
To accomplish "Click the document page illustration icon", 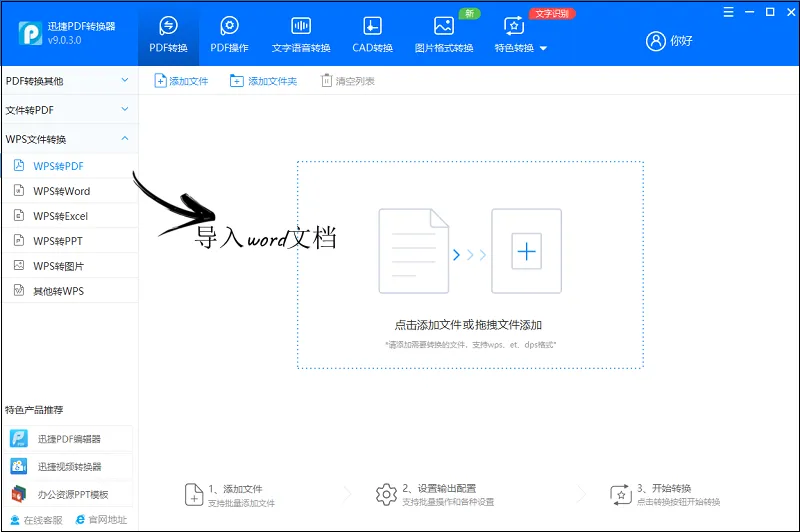I will 414,251.
